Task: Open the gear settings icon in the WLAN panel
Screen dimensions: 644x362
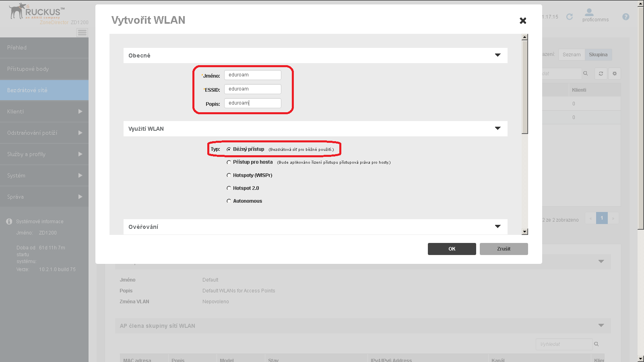Action: [615, 73]
